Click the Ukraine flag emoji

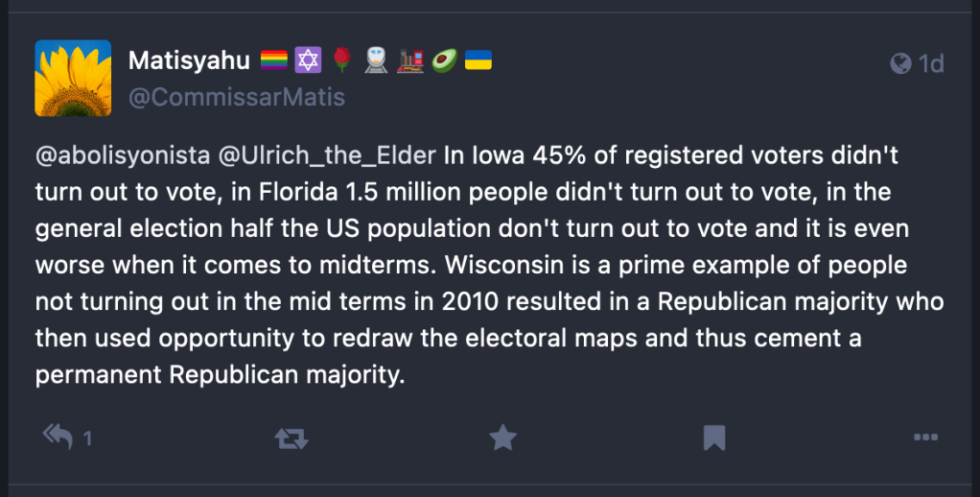[478, 61]
